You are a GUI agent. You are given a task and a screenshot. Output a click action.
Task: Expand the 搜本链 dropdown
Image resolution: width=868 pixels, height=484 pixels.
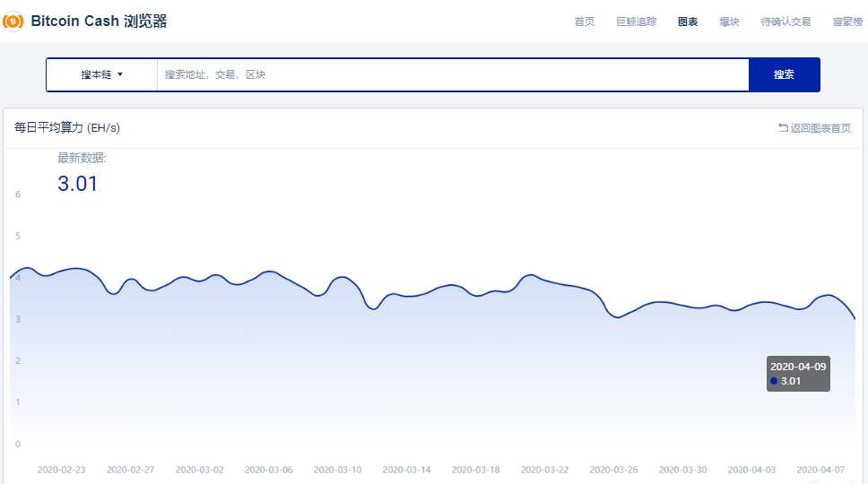[x=102, y=74]
